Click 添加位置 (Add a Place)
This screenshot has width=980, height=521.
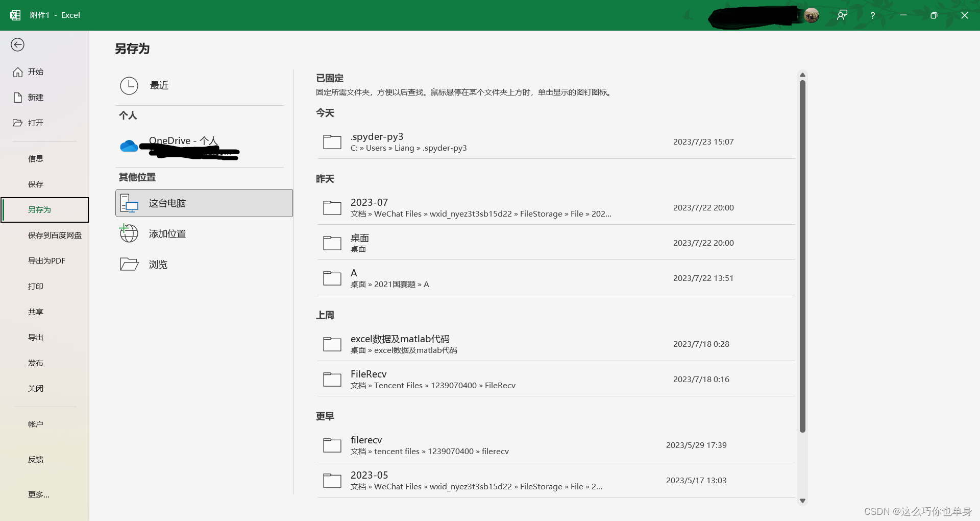167,233
